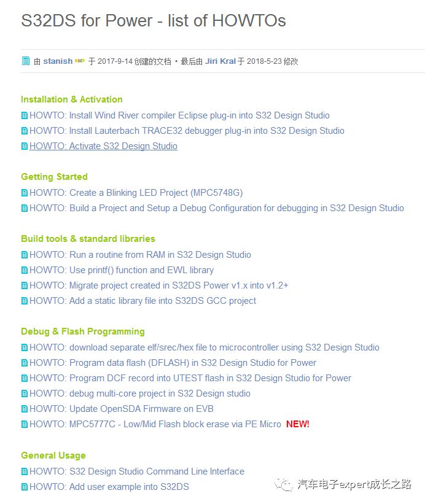Image resolution: width=425 pixels, height=504 pixels.
Task: Click doc icon before Lauterbach TRACE32 HOWTO
Action: click(x=25, y=131)
